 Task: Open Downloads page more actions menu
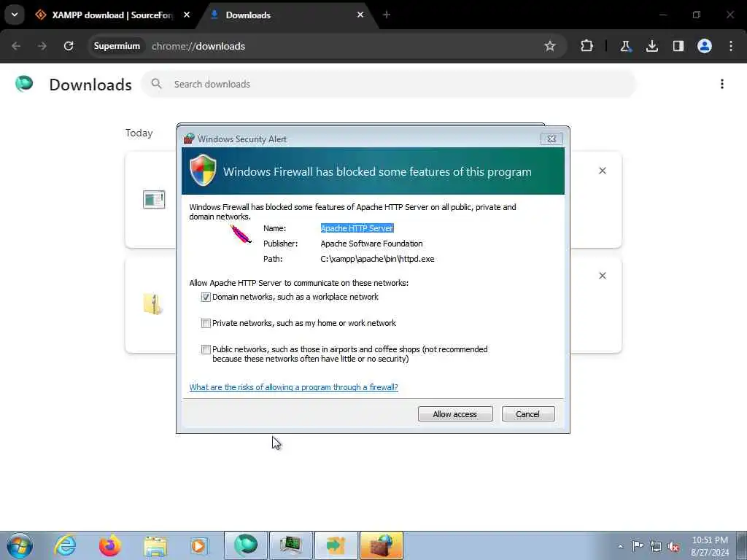click(x=722, y=85)
